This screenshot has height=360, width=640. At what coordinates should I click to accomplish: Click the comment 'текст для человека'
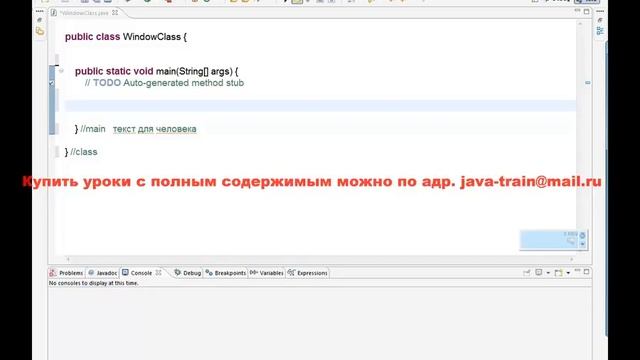click(x=154, y=129)
